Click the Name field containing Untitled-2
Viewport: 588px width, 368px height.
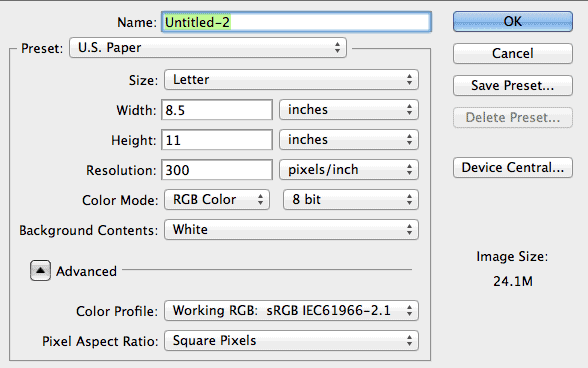(296, 22)
